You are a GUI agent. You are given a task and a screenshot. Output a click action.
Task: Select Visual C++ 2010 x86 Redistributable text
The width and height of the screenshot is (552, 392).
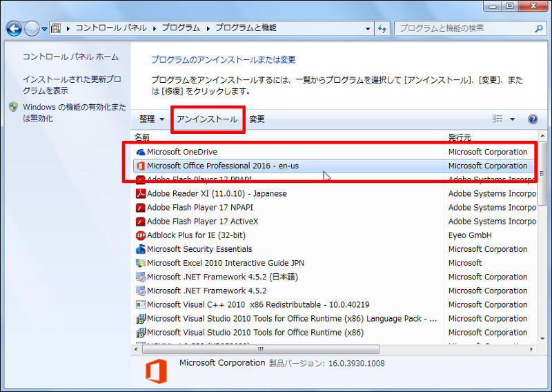pos(258,304)
